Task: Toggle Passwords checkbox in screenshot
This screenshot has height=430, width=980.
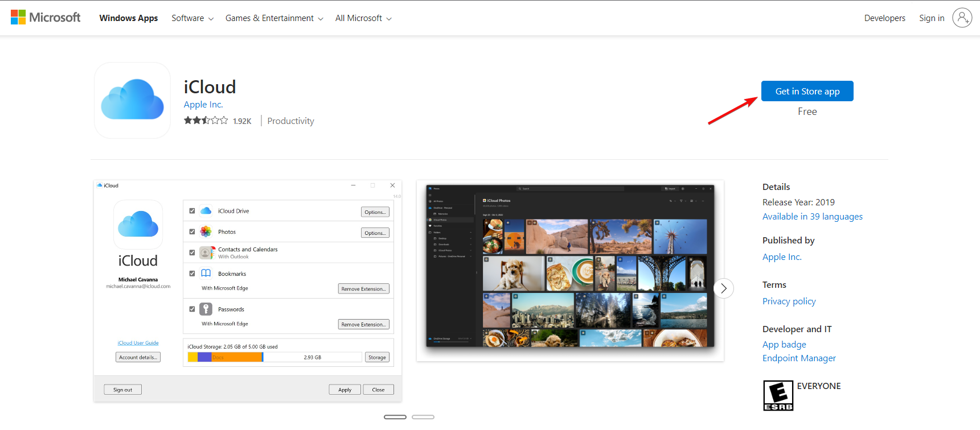Action: (192, 309)
